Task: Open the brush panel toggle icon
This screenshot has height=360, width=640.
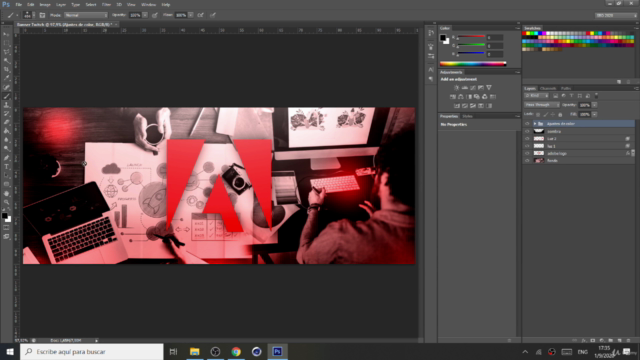Action: 42,15
